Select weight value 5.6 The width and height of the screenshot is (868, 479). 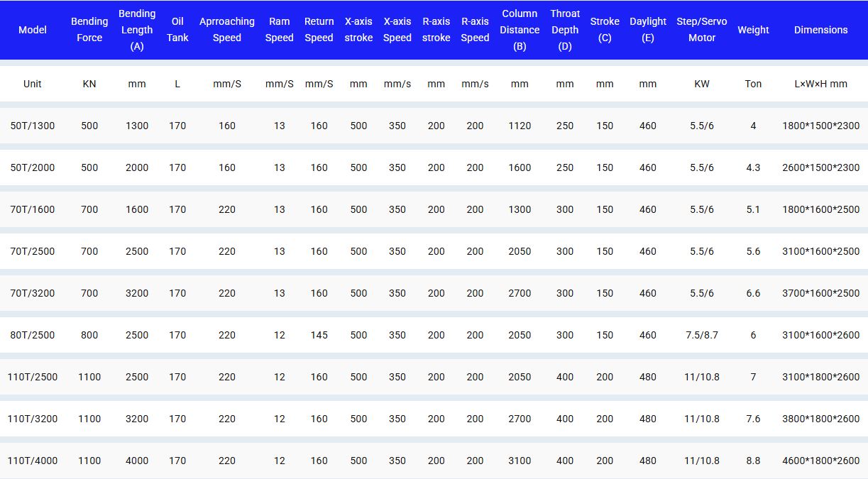click(x=753, y=251)
